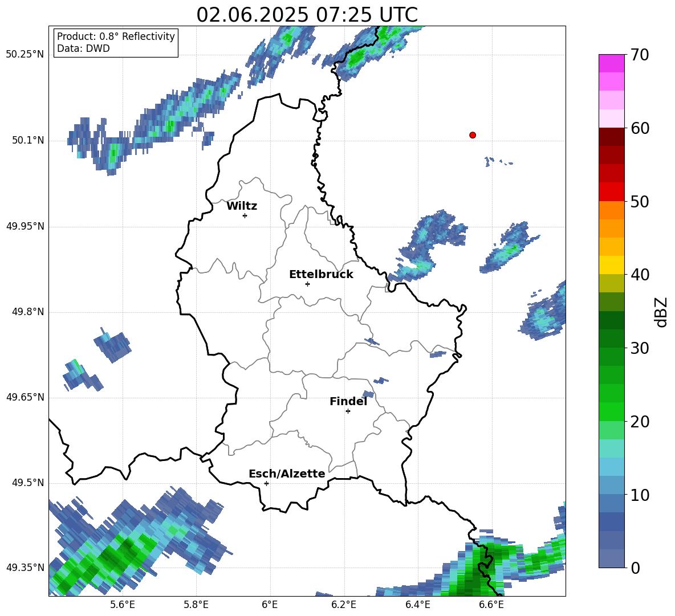Click the Ettelbruck location cross marker
The image size is (675, 616).
tap(307, 284)
